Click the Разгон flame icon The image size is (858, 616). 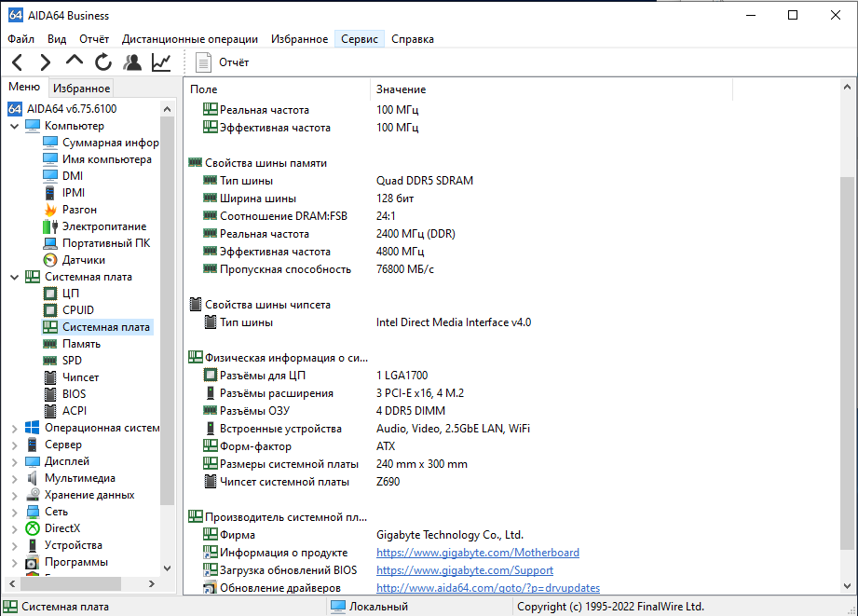pos(49,210)
